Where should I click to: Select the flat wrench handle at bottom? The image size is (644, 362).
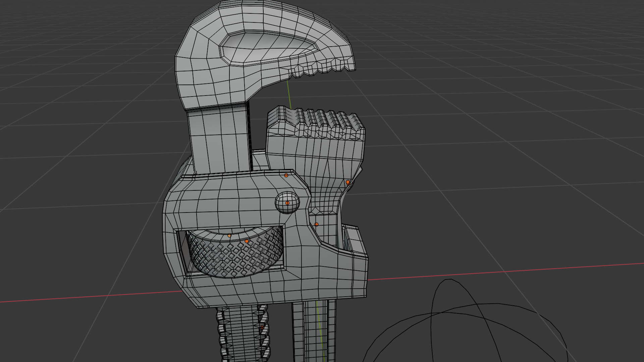[x=314, y=331]
